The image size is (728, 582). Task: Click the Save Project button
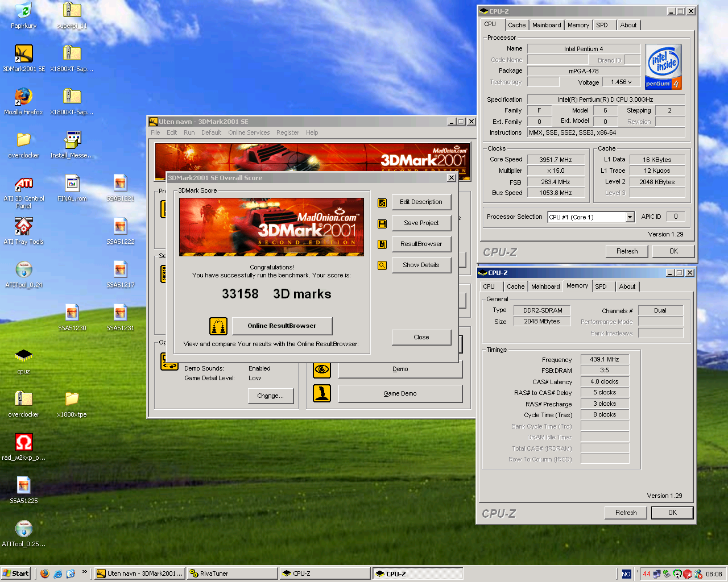click(421, 223)
